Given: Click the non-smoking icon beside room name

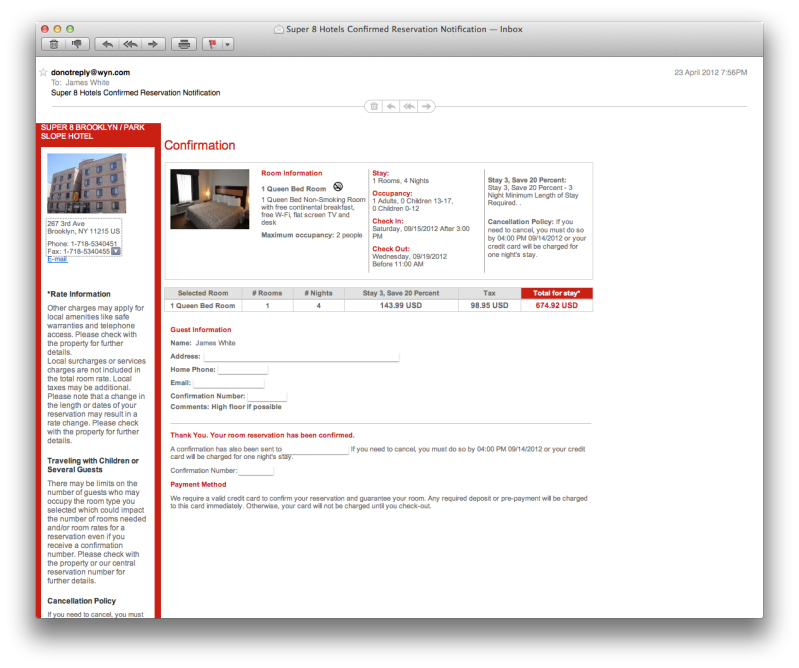Looking at the screenshot, I should pyautogui.click(x=338, y=186).
